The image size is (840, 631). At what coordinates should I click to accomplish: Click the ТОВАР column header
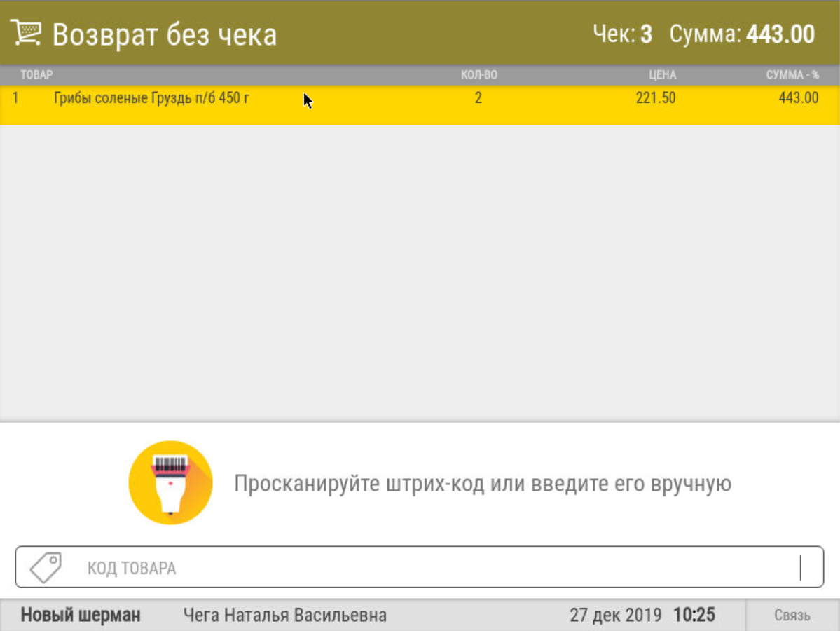(36, 75)
